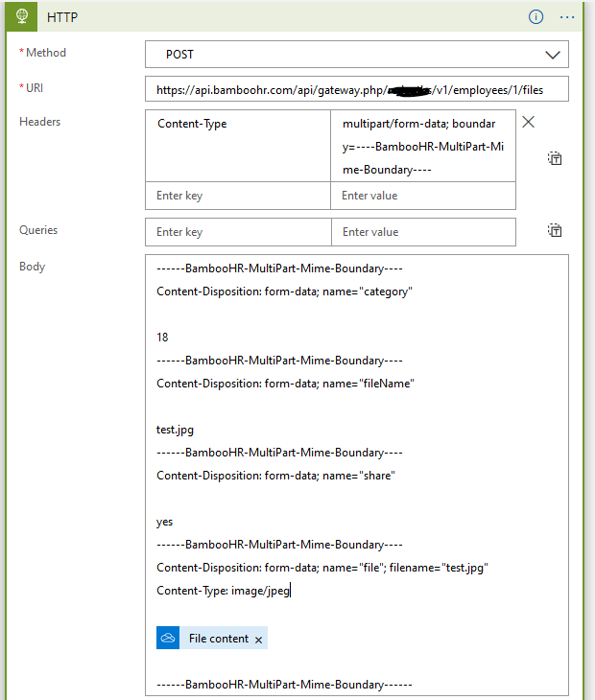This screenshot has width=595, height=700.
Task: Click the Content-Type: image/jpeg body line
Action: click(x=223, y=591)
